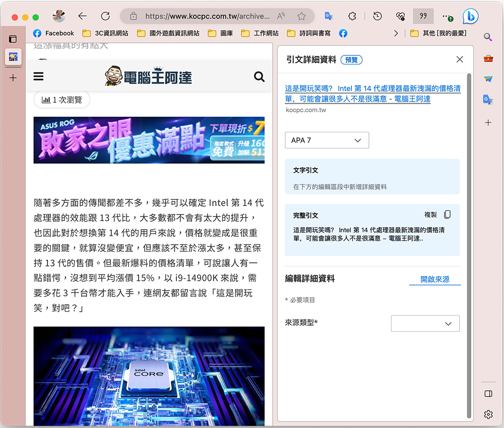Image resolution: width=504 pixels, height=428 pixels.
Task: Open the settings and more menu
Action: (x=447, y=17)
